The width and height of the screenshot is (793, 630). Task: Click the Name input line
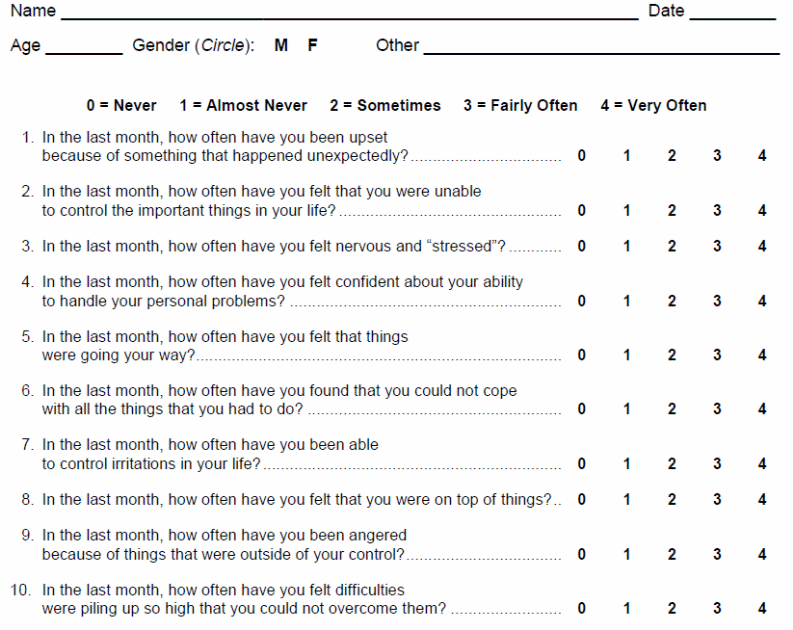coord(348,14)
